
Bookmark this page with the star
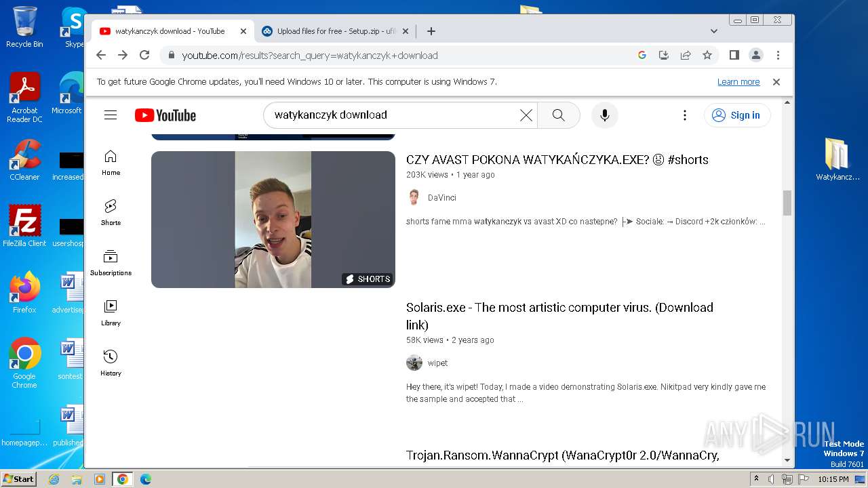(707, 56)
